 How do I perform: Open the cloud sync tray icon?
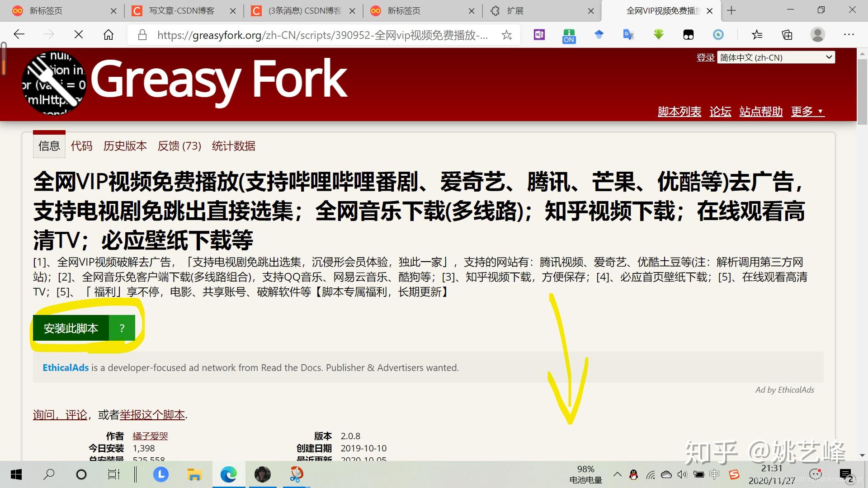(666, 474)
